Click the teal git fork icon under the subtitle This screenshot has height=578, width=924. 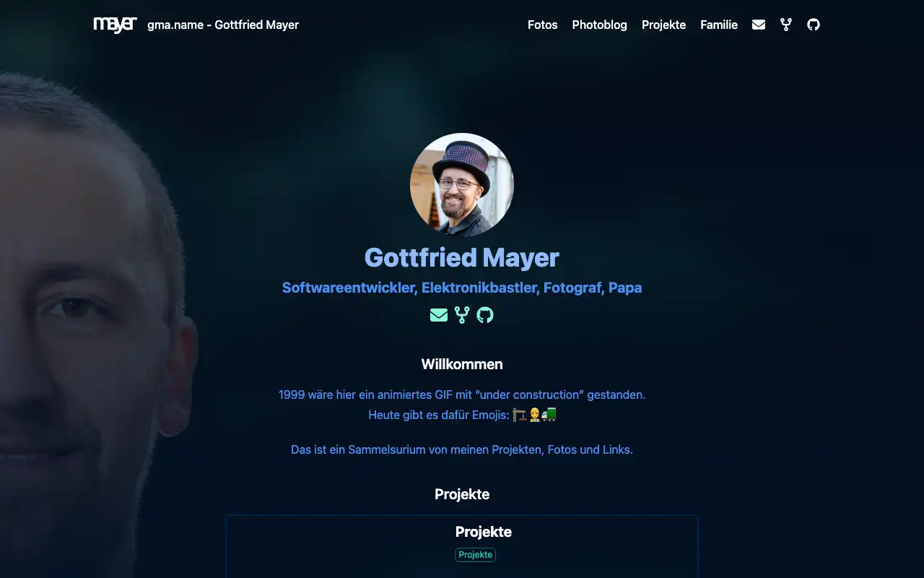[462, 315]
